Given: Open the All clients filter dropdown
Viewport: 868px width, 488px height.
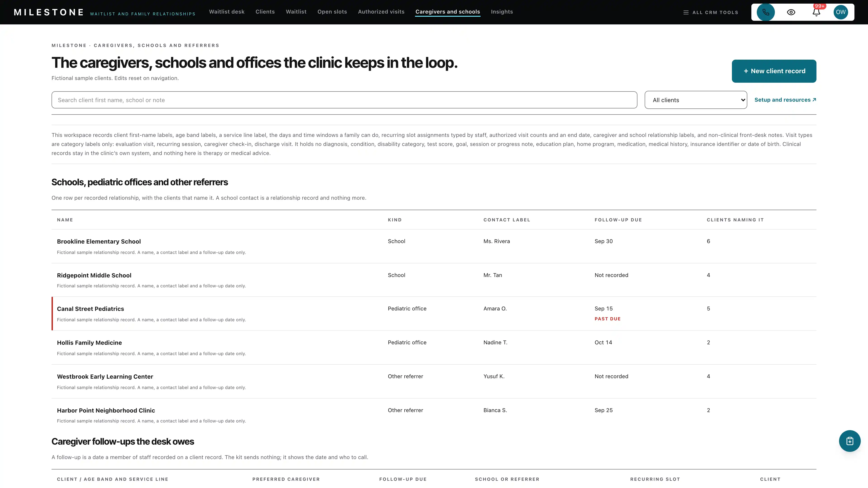Looking at the screenshot, I should click(696, 100).
